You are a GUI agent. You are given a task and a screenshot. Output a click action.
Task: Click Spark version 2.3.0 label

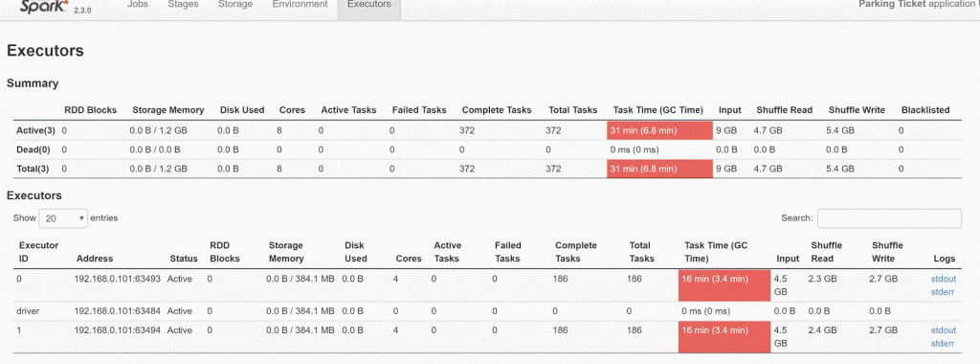pyautogui.click(x=82, y=11)
